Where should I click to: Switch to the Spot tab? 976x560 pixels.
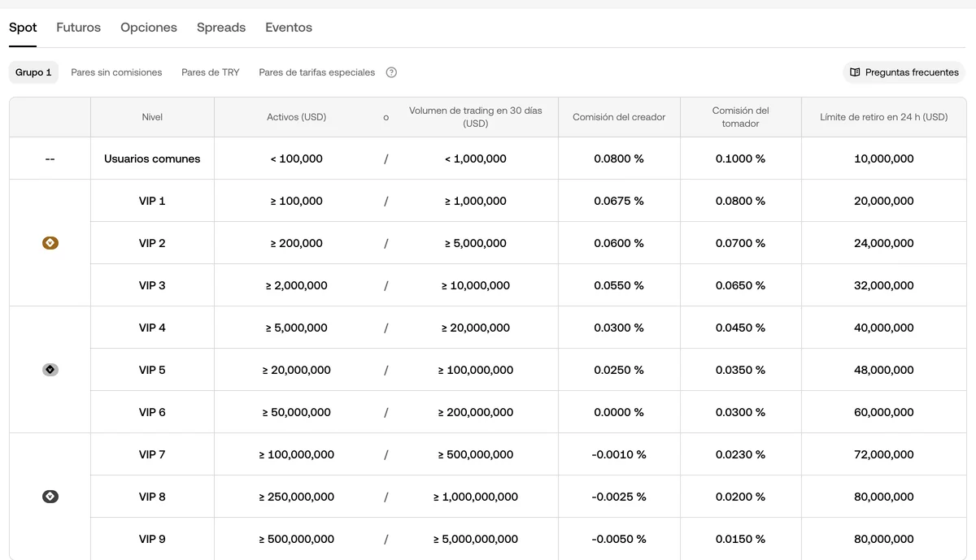(x=23, y=28)
